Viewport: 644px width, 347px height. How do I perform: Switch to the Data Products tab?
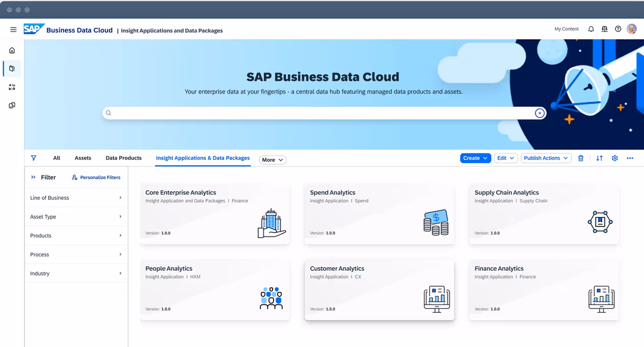124,158
